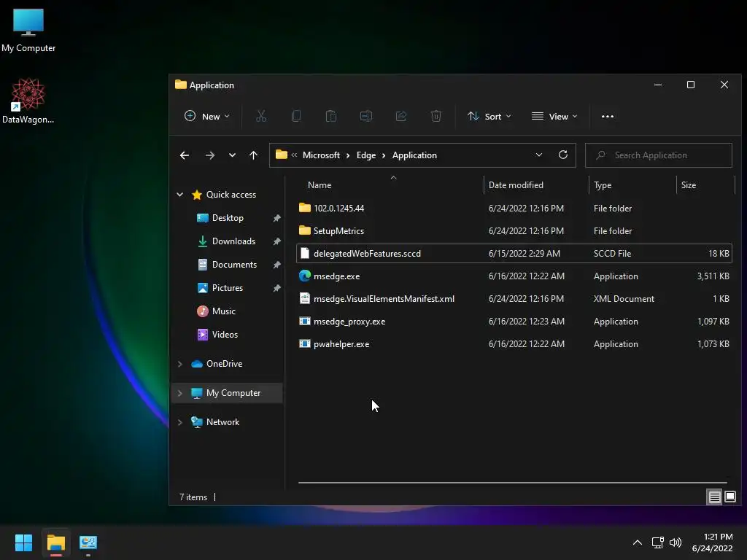Click the Copy icon in the toolbar
The height and width of the screenshot is (560, 747).
296,116
